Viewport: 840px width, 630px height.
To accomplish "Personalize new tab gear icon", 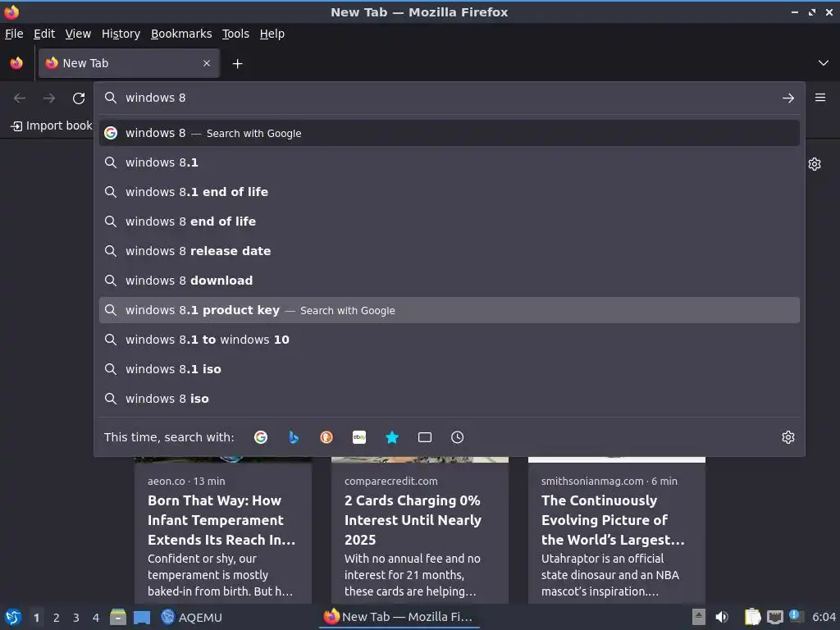I will point(815,164).
